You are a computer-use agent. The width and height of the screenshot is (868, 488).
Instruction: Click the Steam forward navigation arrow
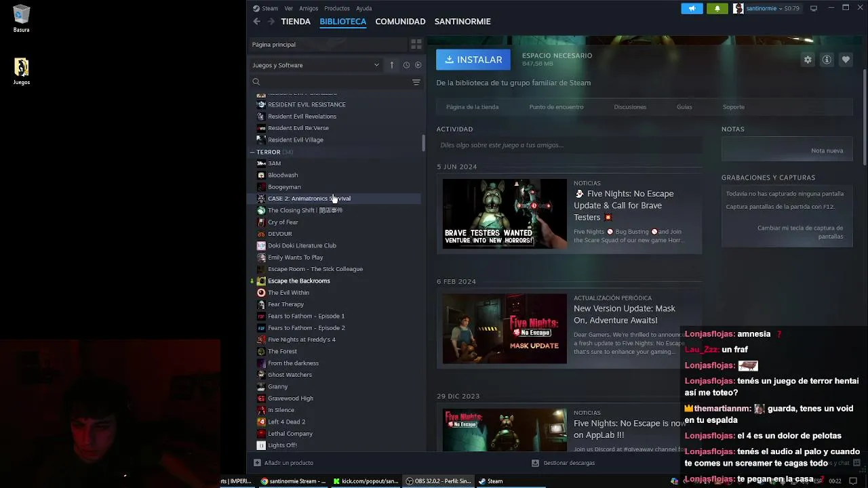tap(271, 22)
